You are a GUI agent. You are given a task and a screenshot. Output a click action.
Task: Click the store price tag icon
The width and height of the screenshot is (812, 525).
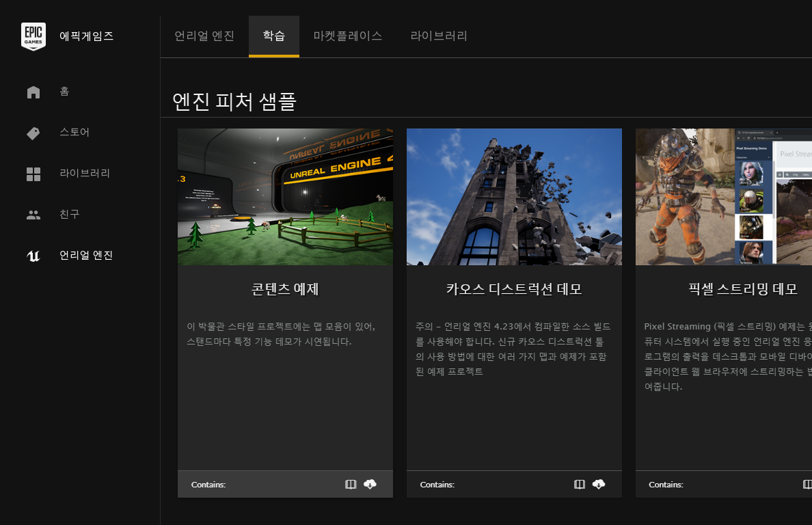tap(33, 133)
